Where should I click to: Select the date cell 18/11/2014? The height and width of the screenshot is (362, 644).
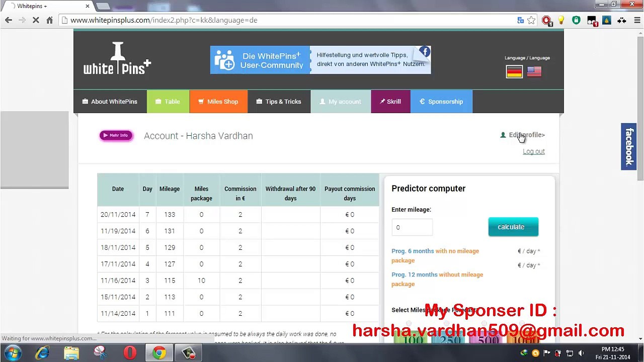click(118, 248)
